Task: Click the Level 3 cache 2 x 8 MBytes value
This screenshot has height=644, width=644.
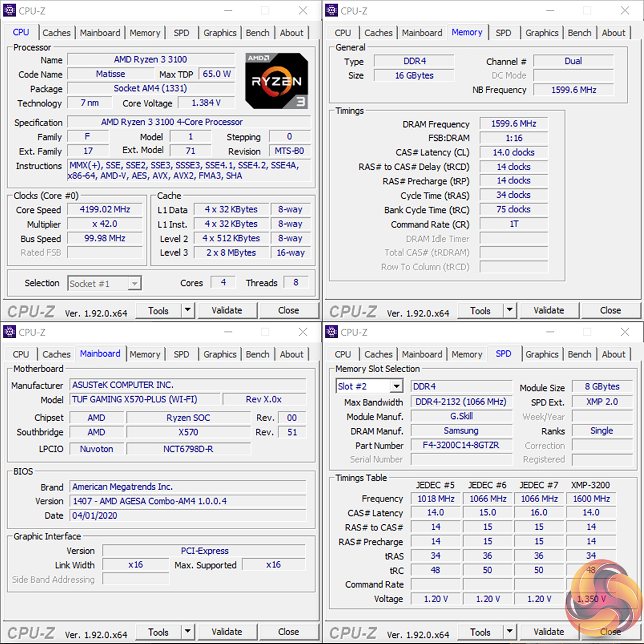Action: pyautogui.click(x=231, y=252)
